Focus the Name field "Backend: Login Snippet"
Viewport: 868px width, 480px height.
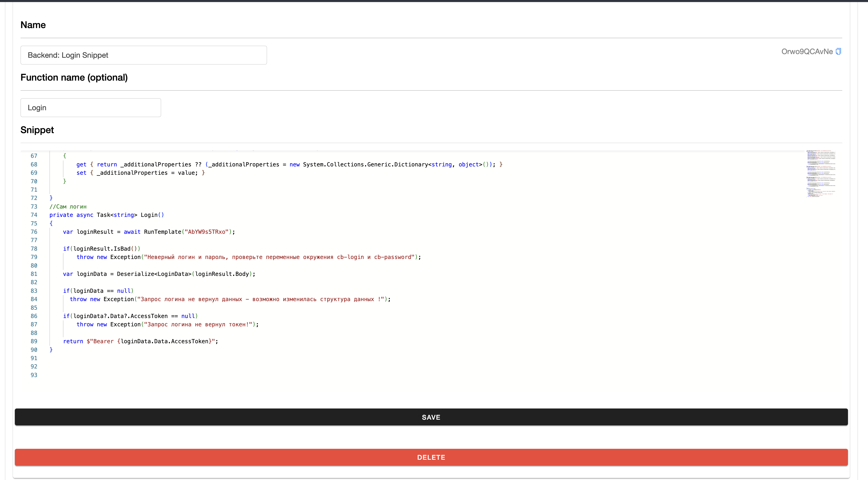click(144, 55)
